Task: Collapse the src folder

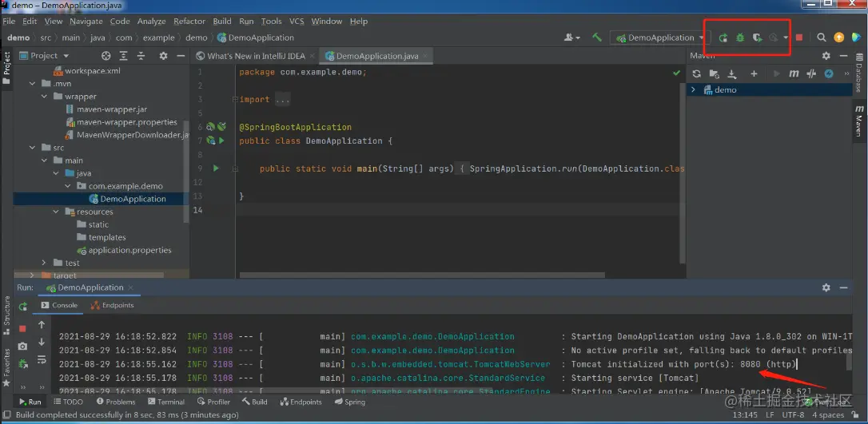Action: coord(33,148)
